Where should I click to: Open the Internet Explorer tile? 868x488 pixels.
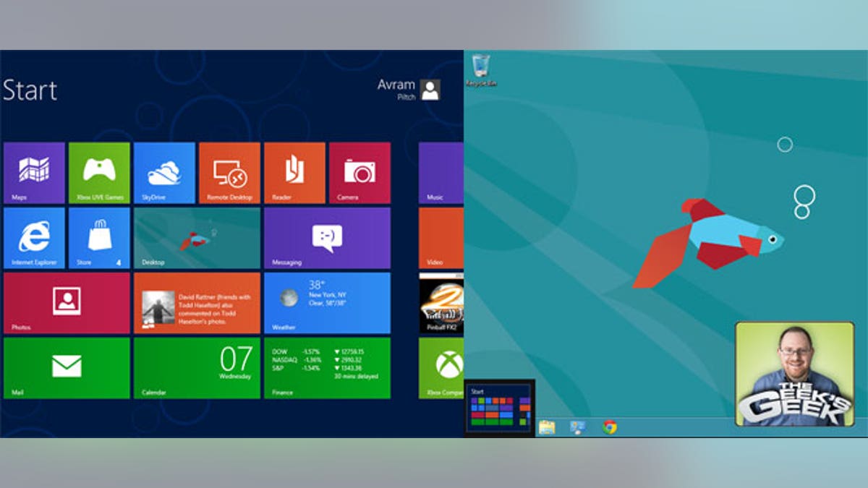pos(34,238)
